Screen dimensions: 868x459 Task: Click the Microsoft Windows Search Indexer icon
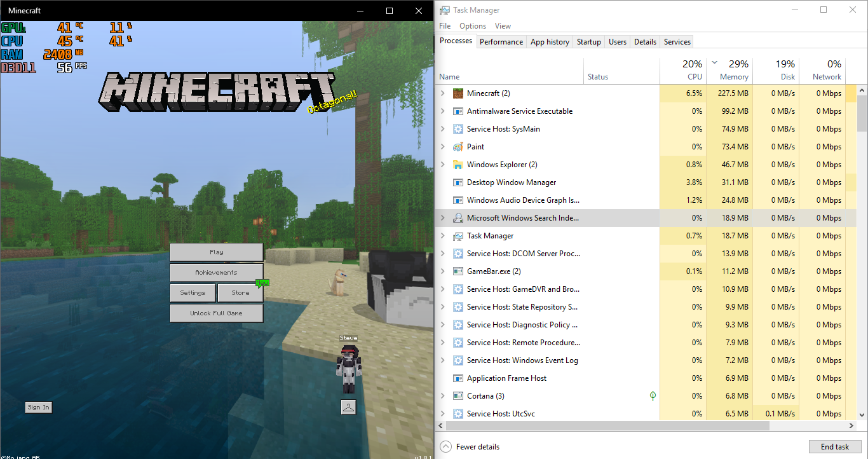click(x=458, y=218)
